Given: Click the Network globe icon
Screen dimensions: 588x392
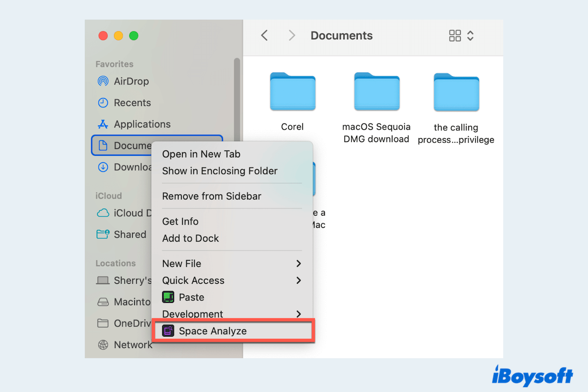Looking at the screenshot, I should click(103, 345).
